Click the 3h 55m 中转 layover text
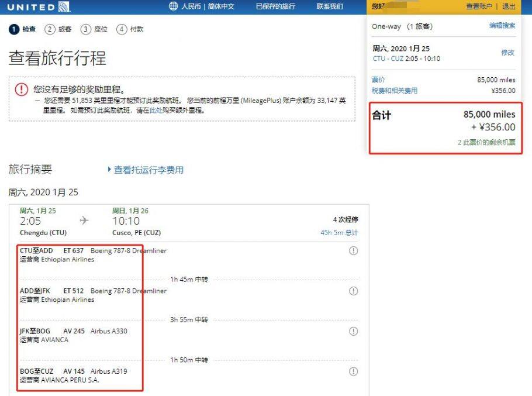 [x=189, y=319]
